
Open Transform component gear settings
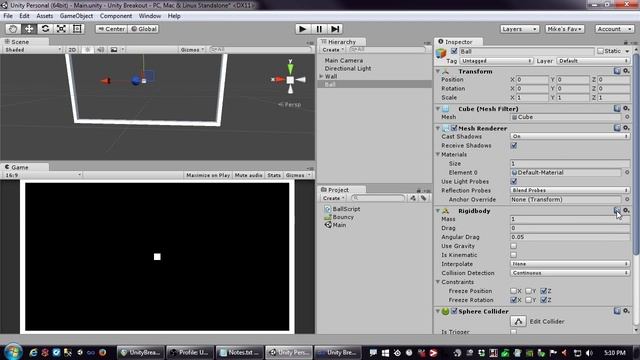pyautogui.click(x=626, y=71)
